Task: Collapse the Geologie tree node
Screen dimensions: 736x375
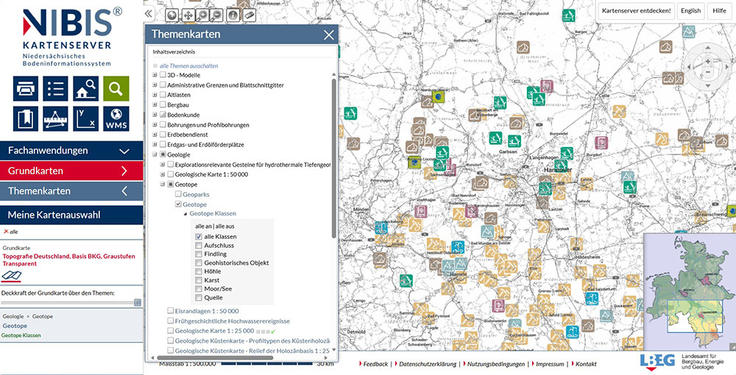Action: 155,154
